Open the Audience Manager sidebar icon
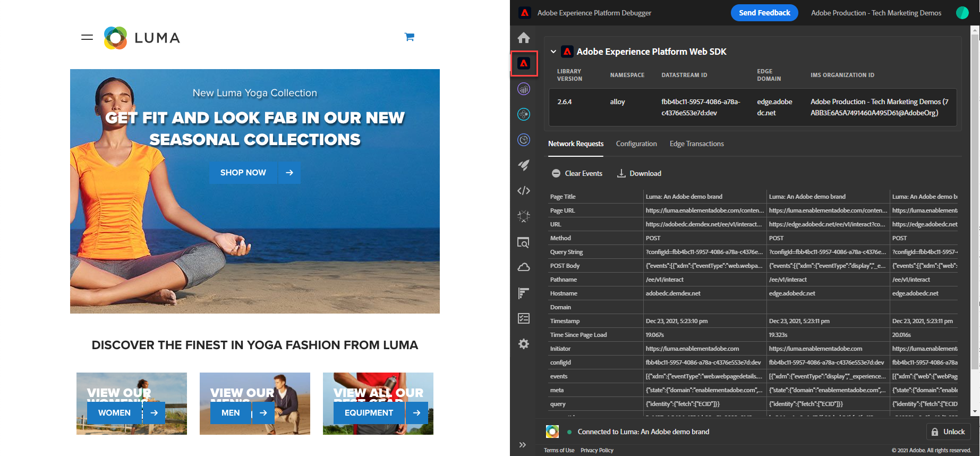 point(524,140)
